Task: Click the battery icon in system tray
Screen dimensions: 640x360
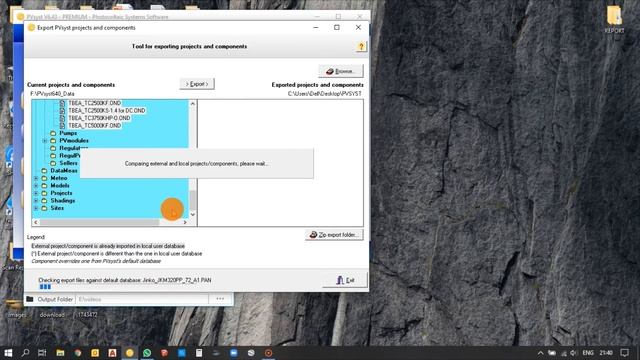Action: coord(552,353)
